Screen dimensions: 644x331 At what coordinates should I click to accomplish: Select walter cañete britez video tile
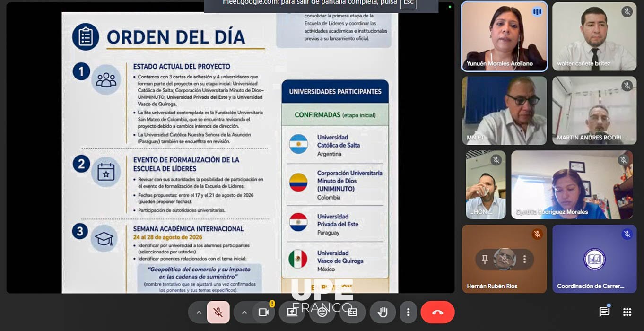(594, 36)
